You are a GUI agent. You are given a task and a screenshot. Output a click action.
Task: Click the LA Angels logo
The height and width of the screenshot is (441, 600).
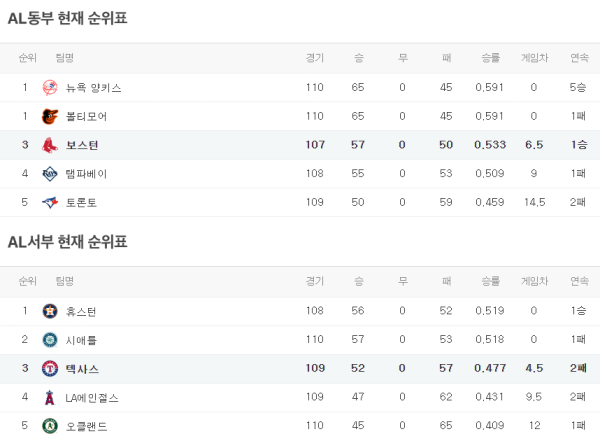coord(50,398)
